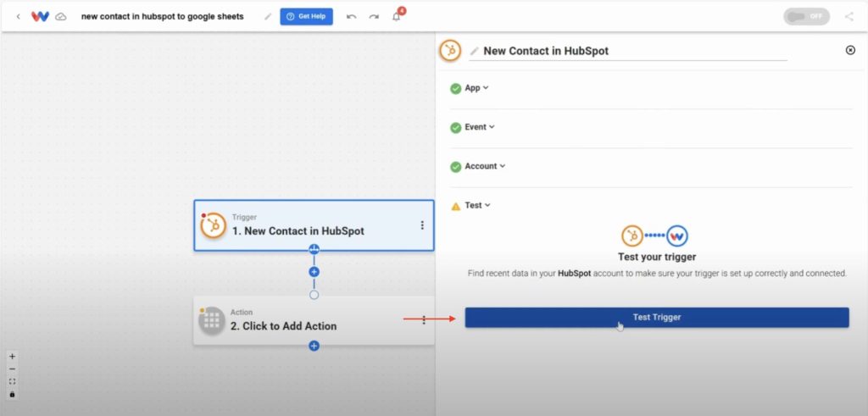The image size is (868, 416).
Task: Click the workflow title text
Action: click(162, 17)
